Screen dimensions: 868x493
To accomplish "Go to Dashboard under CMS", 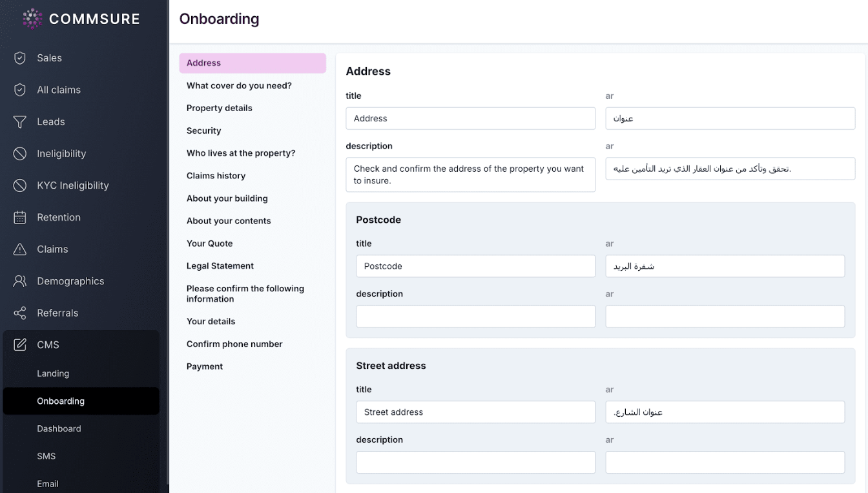I will (x=59, y=428).
